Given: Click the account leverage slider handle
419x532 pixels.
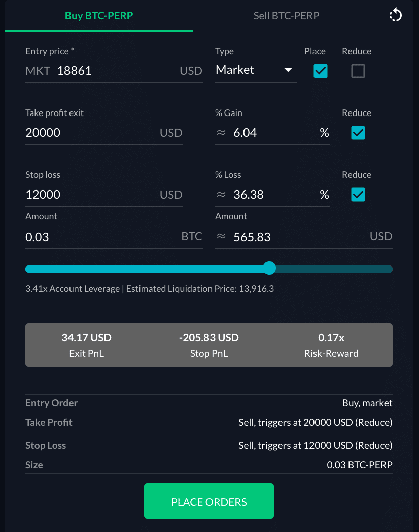Looking at the screenshot, I should [270, 268].
